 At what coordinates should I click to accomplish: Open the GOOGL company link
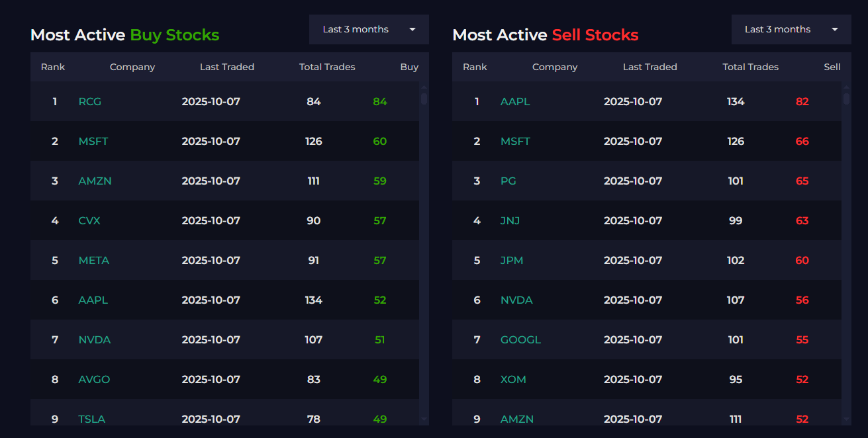tap(520, 340)
